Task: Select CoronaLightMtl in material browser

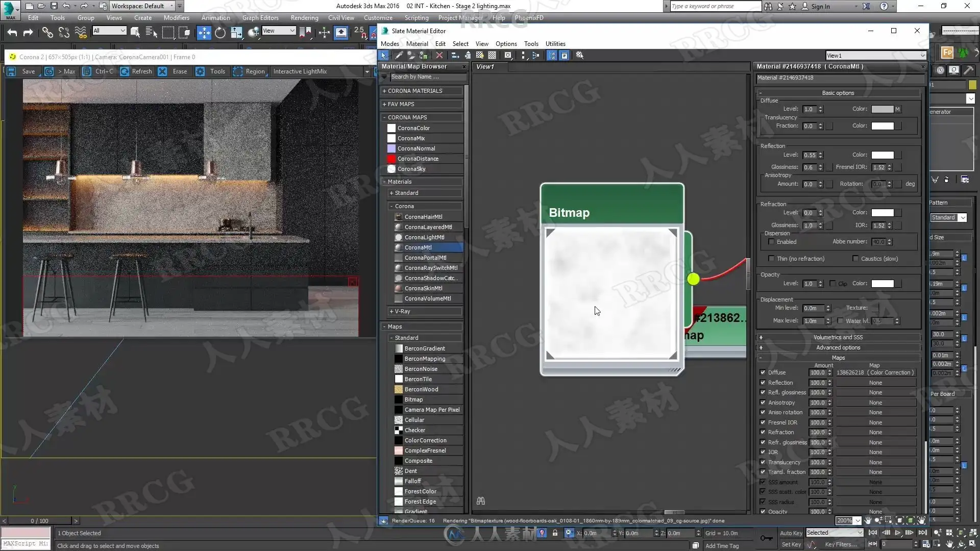Action: pyautogui.click(x=424, y=237)
